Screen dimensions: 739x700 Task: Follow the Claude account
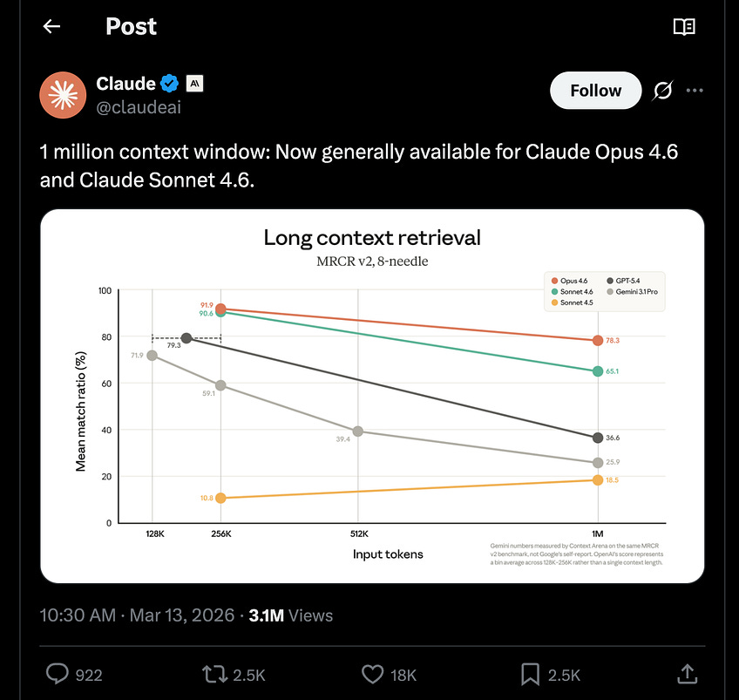click(x=595, y=91)
